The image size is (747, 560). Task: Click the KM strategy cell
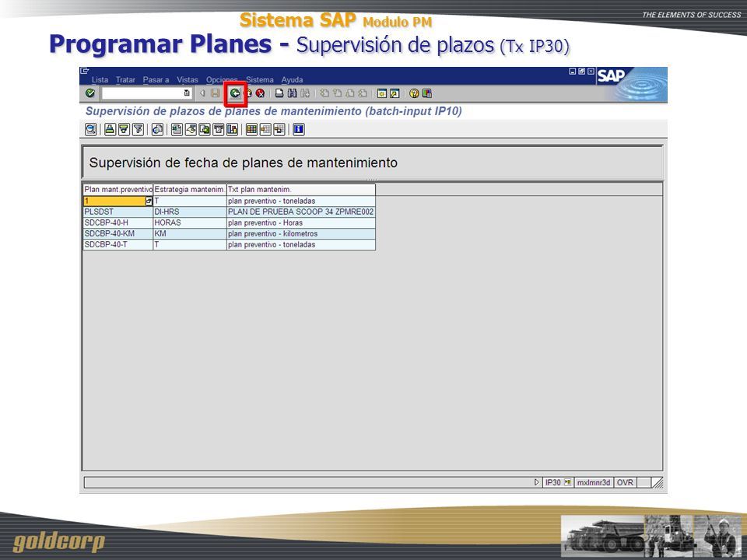click(190, 234)
